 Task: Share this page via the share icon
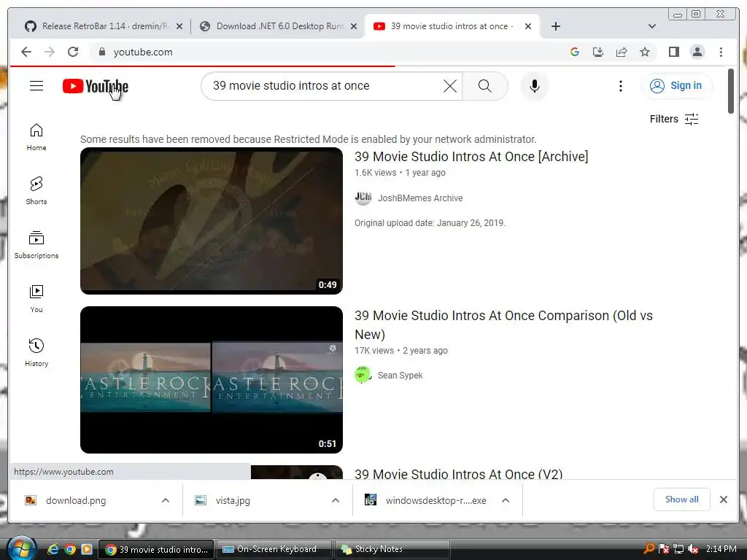pos(622,52)
